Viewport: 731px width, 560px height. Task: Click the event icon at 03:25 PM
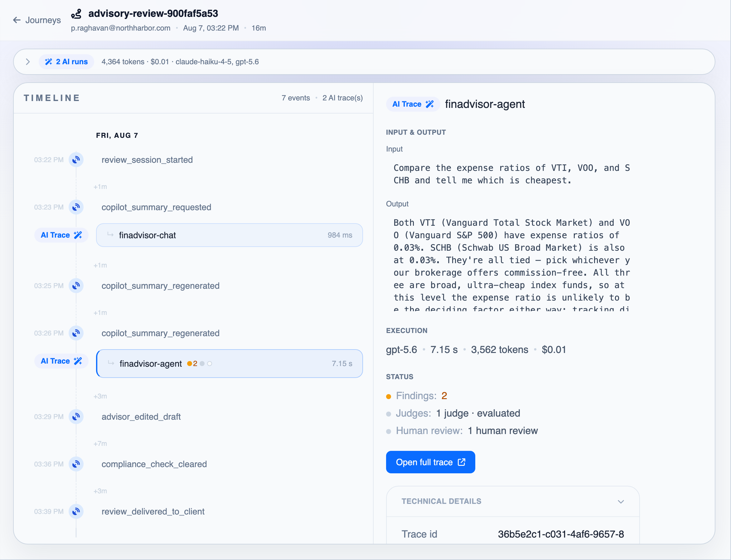click(x=76, y=286)
